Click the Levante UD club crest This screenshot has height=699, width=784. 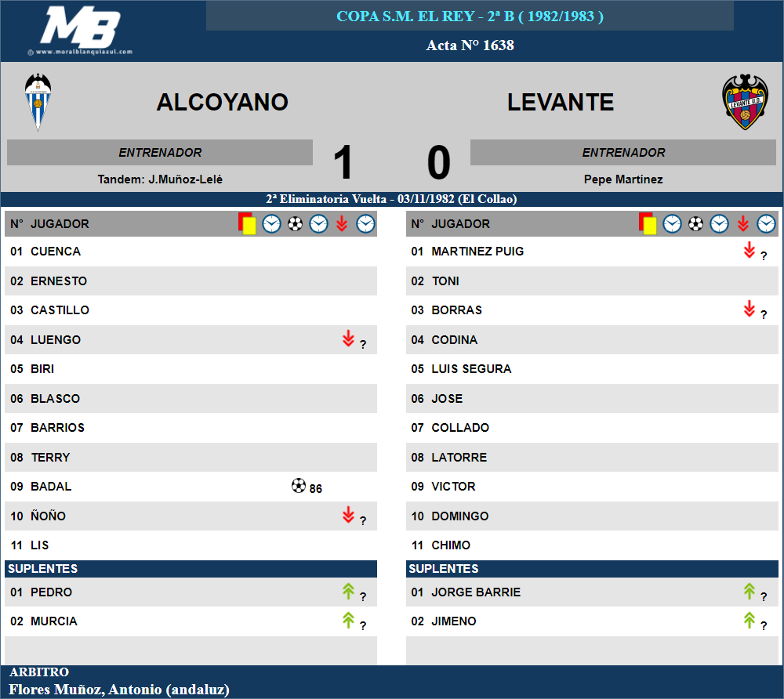point(745,102)
